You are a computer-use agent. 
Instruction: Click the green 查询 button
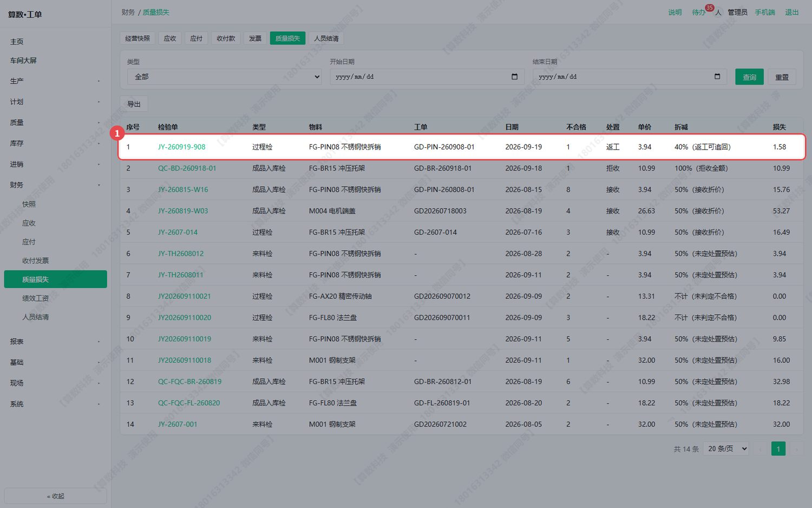tap(749, 77)
